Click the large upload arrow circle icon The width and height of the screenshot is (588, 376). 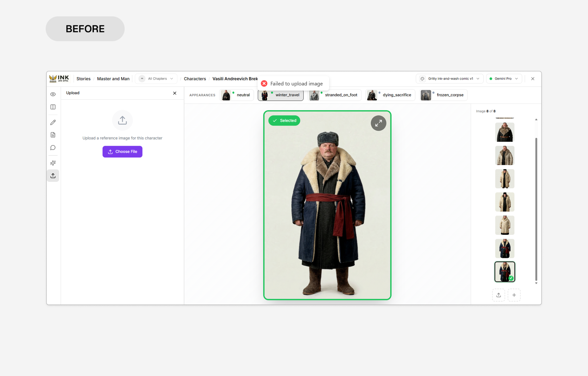click(122, 120)
